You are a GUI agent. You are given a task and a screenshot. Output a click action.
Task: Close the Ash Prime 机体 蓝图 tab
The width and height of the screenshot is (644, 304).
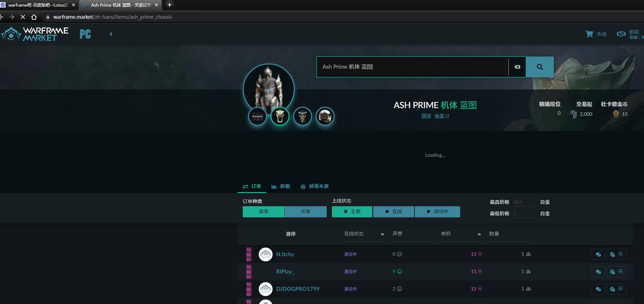coord(156,5)
